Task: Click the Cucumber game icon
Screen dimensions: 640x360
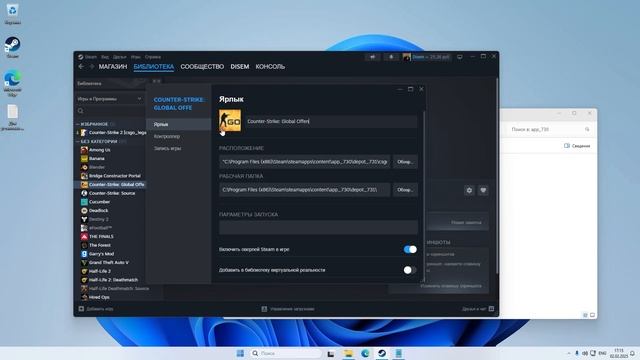Action: click(84, 202)
